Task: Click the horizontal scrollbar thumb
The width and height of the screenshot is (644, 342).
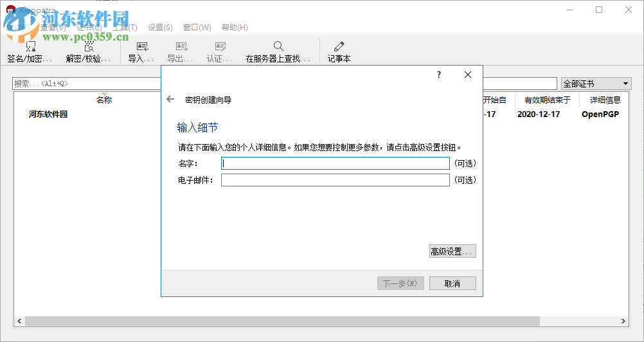Action: coord(282,321)
